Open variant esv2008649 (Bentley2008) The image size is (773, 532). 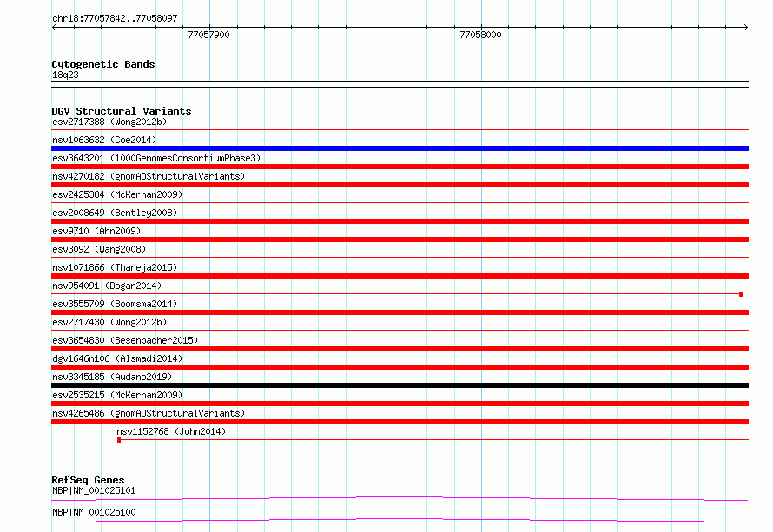click(x=115, y=213)
